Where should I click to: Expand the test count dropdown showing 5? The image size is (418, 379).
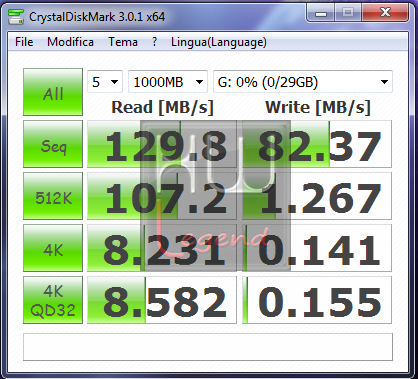(x=105, y=82)
